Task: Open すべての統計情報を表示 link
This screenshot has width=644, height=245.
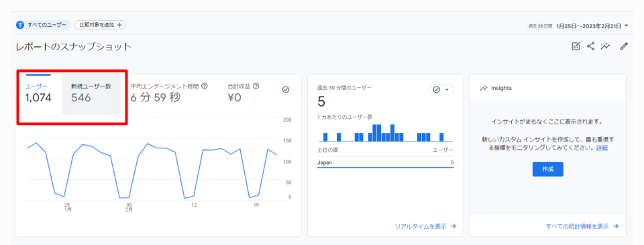Action: (x=577, y=226)
